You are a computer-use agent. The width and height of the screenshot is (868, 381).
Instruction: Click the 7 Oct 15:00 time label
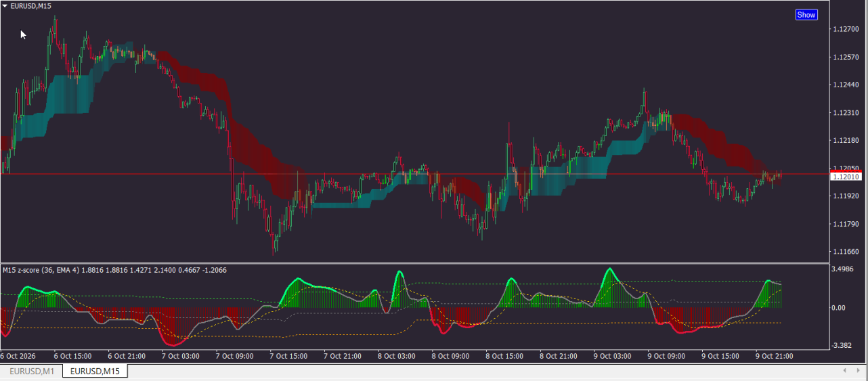click(288, 355)
